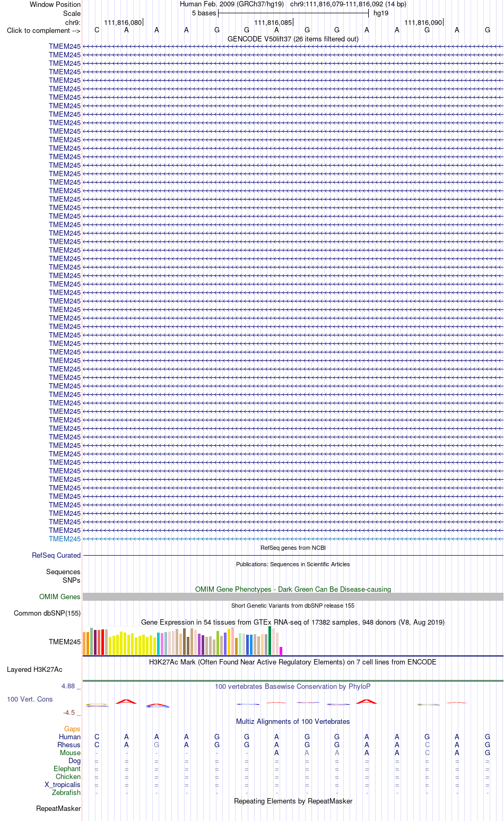The width and height of the screenshot is (504, 821).
Task: Click the 'RepeatMasker' track label
Action: [x=58, y=808]
